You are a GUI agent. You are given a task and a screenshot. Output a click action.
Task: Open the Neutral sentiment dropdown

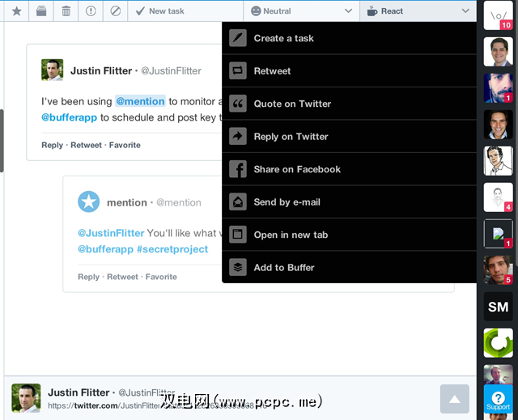pyautogui.click(x=301, y=11)
